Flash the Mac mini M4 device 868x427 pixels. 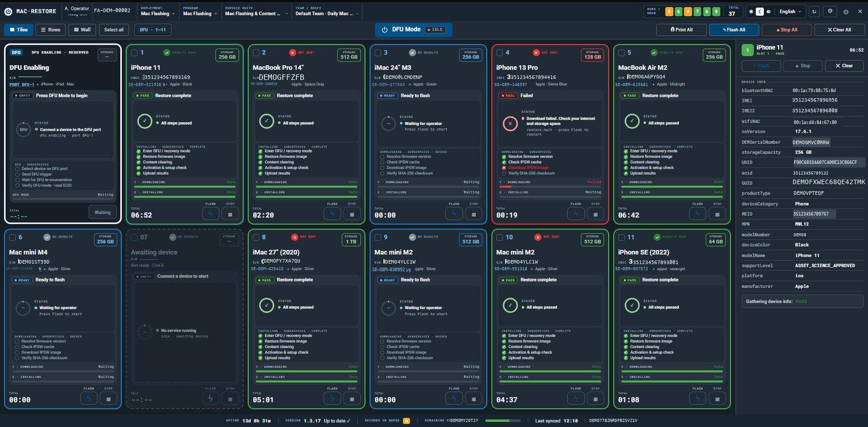point(88,399)
